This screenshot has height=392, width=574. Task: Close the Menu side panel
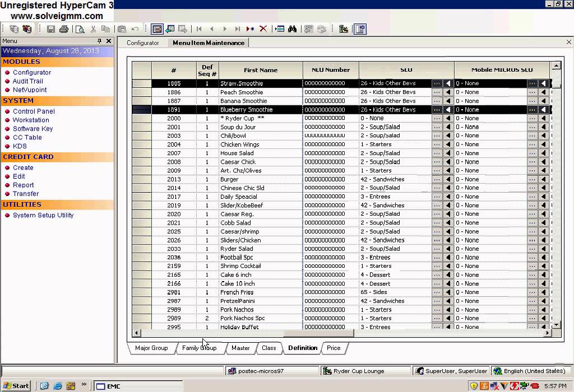(x=109, y=41)
